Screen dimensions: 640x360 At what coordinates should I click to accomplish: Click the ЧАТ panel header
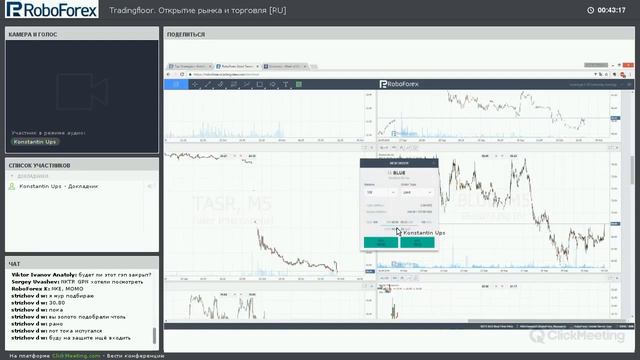click(82, 264)
